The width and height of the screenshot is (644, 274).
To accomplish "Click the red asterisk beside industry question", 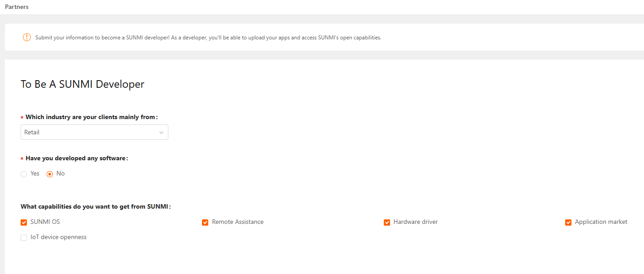I will point(22,118).
